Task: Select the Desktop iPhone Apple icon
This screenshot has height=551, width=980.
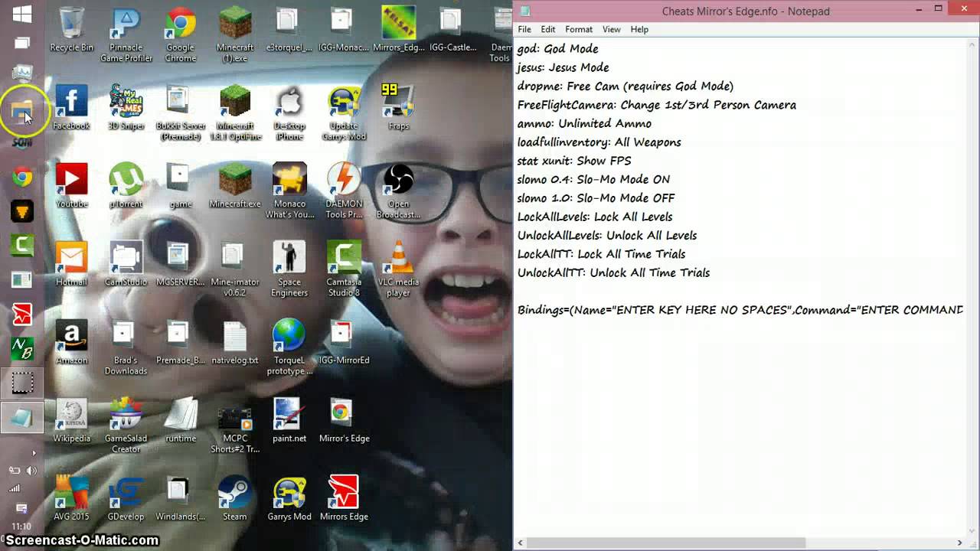Action: [x=289, y=112]
